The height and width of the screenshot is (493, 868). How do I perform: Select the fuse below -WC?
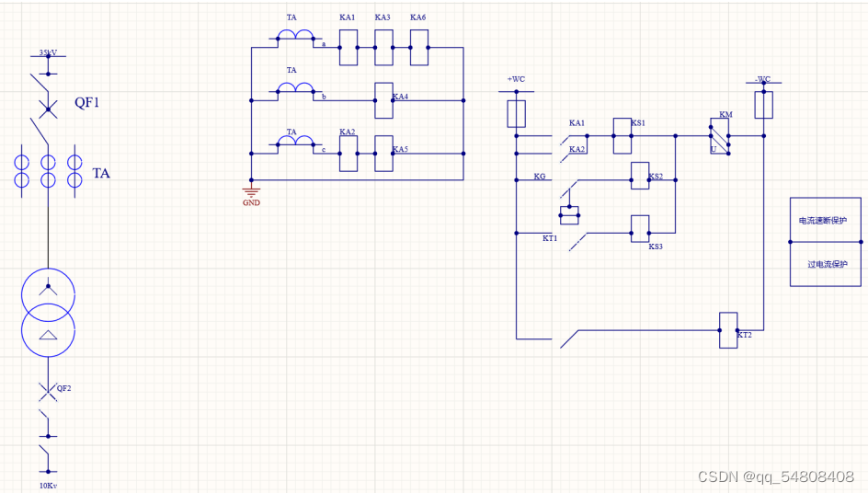(x=764, y=105)
